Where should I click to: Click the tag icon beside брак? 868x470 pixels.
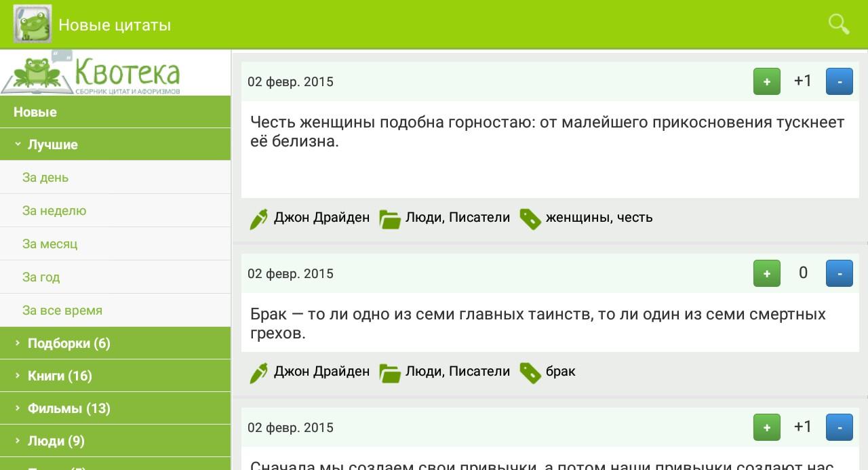[530, 373]
